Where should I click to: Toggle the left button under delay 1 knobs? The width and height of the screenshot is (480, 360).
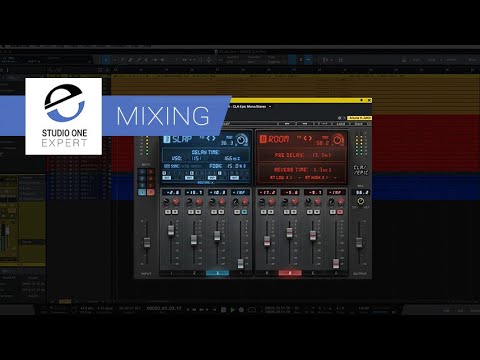click(x=168, y=212)
